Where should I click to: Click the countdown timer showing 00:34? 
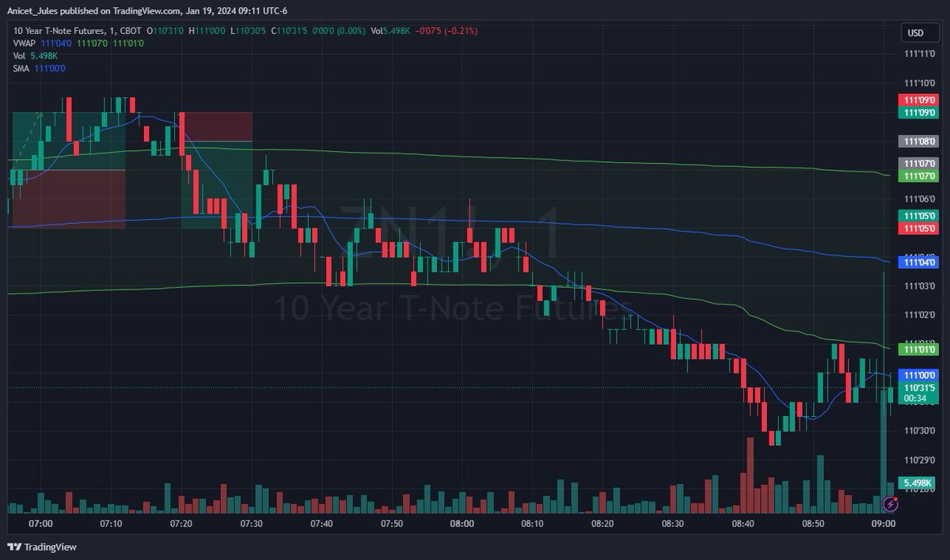click(915, 399)
